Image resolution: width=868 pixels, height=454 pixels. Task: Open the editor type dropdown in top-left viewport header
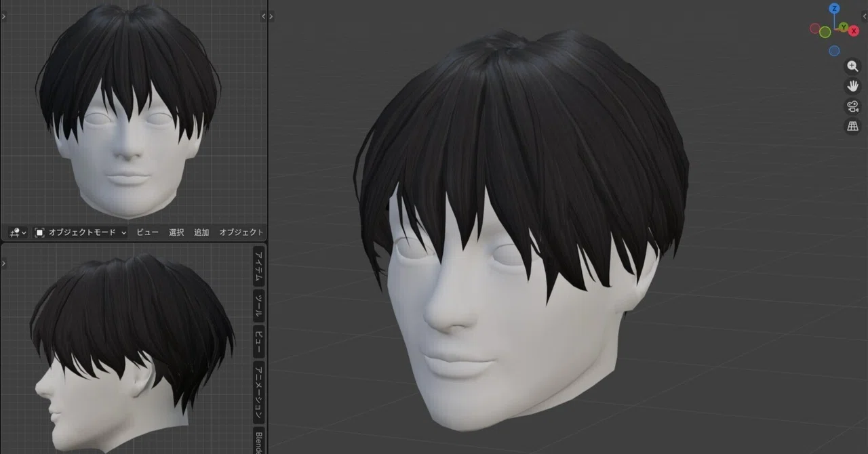(x=18, y=232)
